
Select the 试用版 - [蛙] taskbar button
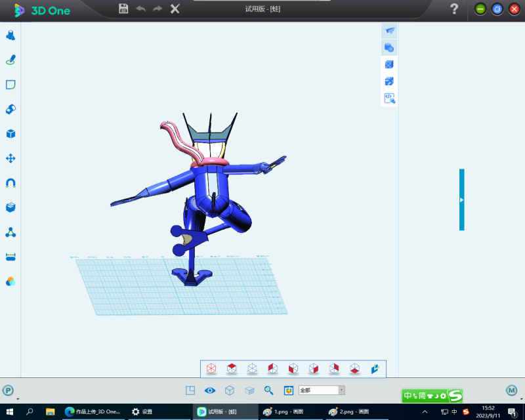coord(225,411)
